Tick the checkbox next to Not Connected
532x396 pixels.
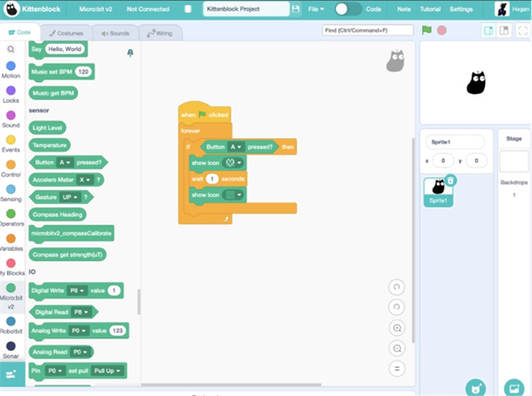(x=188, y=9)
